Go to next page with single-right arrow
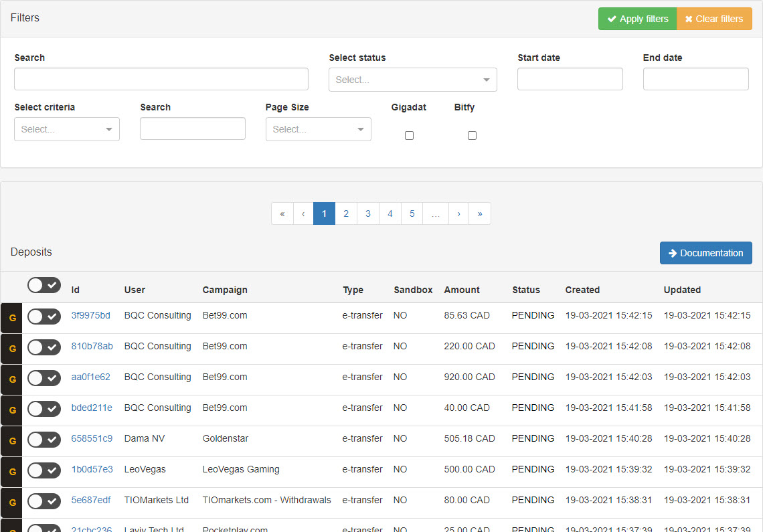The height and width of the screenshot is (532, 763). (458, 213)
